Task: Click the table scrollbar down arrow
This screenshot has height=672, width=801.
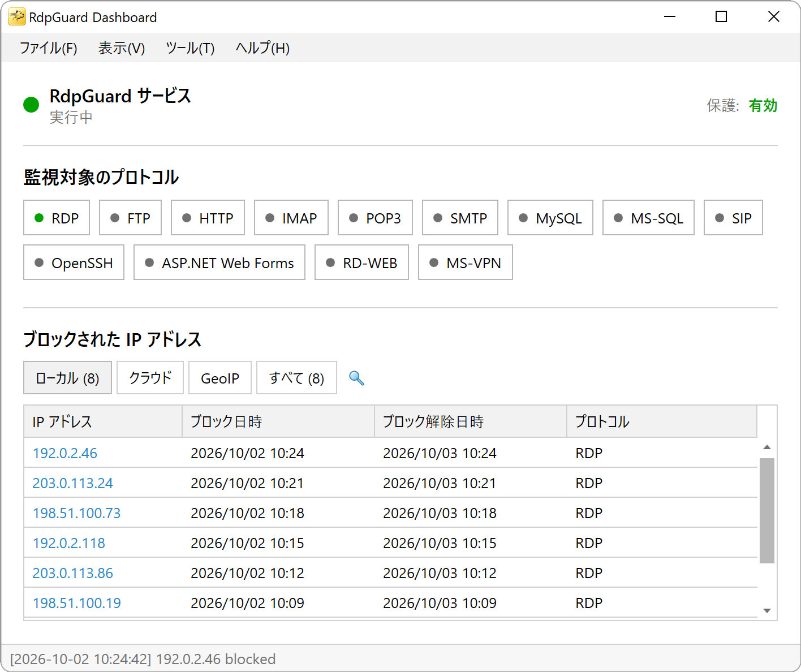Action: tap(767, 610)
